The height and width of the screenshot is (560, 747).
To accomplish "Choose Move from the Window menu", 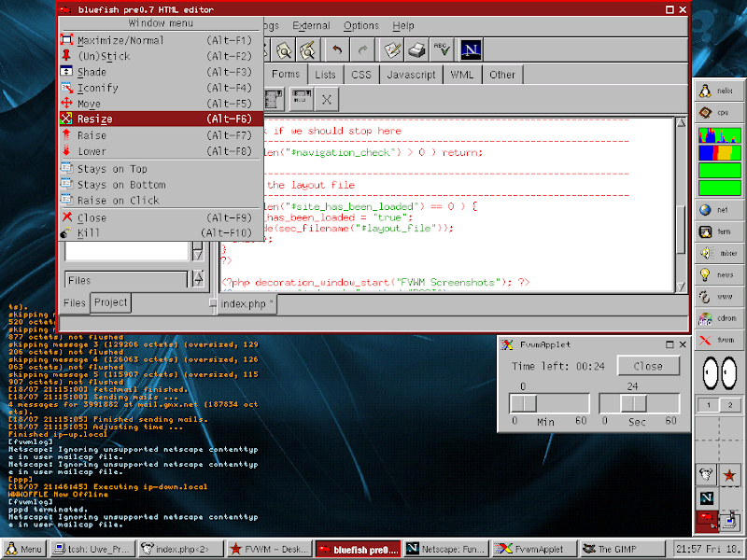I will tap(161, 104).
